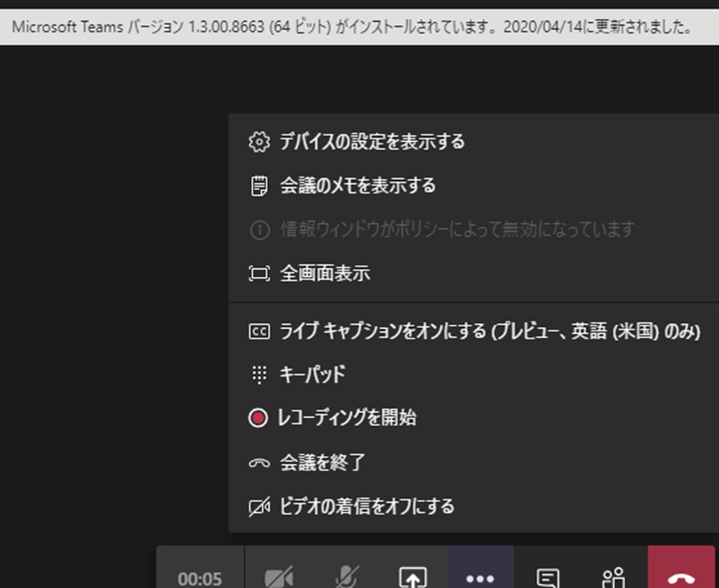This screenshot has width=719, height=588.
Task: Click the red record circle icon
Action: point(258,418)
